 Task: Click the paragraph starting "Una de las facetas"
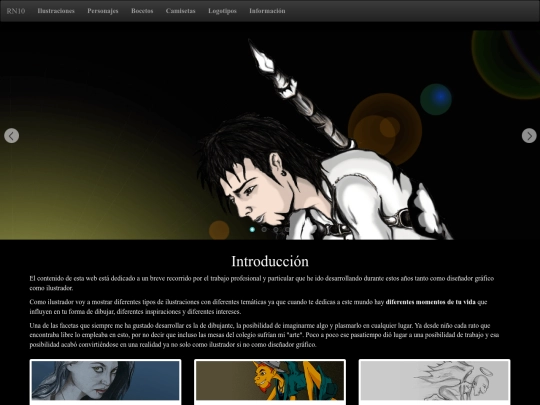coord(264,335)
